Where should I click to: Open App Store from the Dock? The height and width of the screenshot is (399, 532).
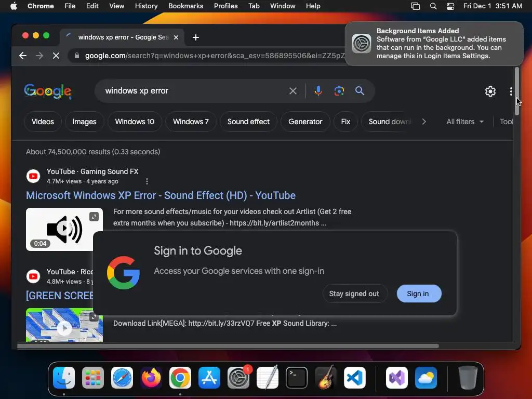[209, 378]
